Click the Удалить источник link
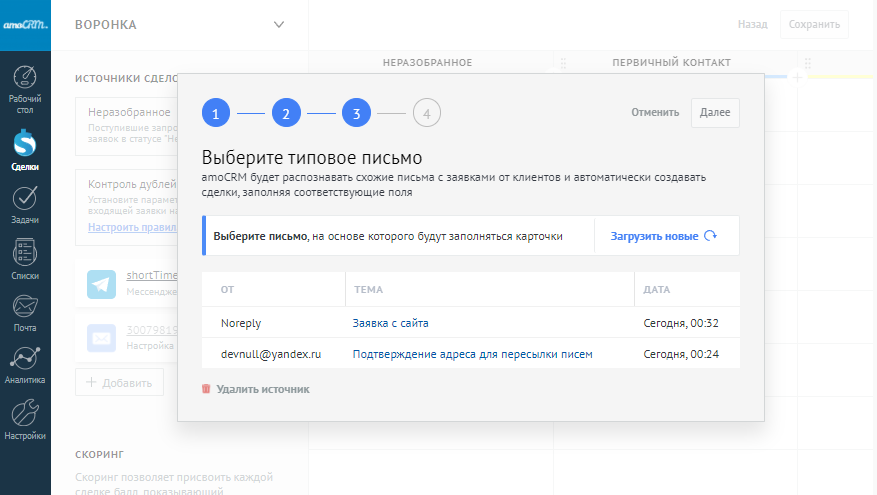The height and width of the screenshot is (495, 877). coord(263,389)
